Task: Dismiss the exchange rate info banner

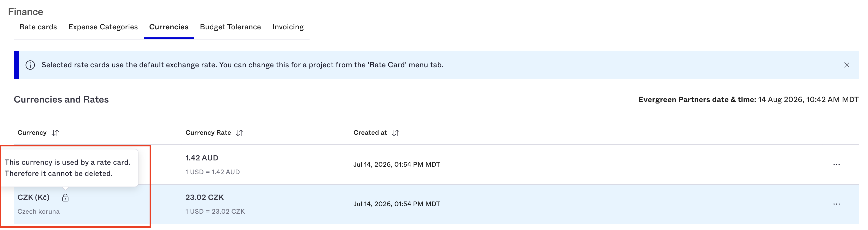Action: 846,65
